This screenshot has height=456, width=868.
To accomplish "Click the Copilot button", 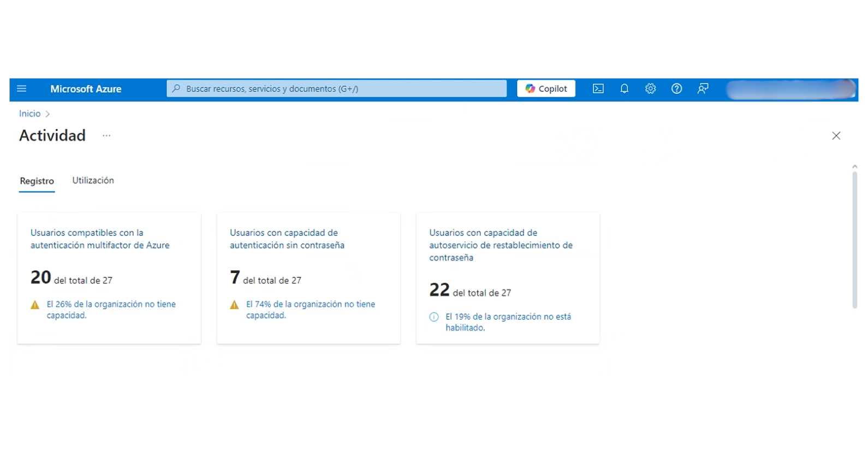I will point(546,88).
